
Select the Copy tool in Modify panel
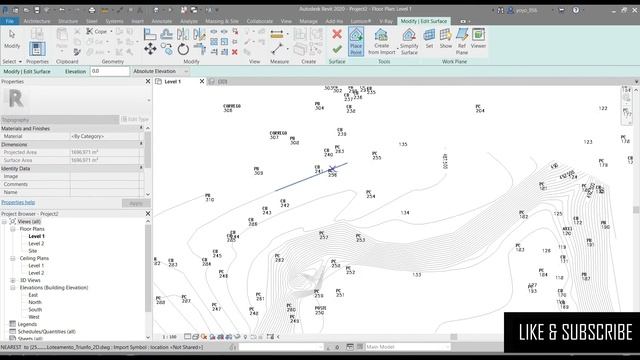167,49
